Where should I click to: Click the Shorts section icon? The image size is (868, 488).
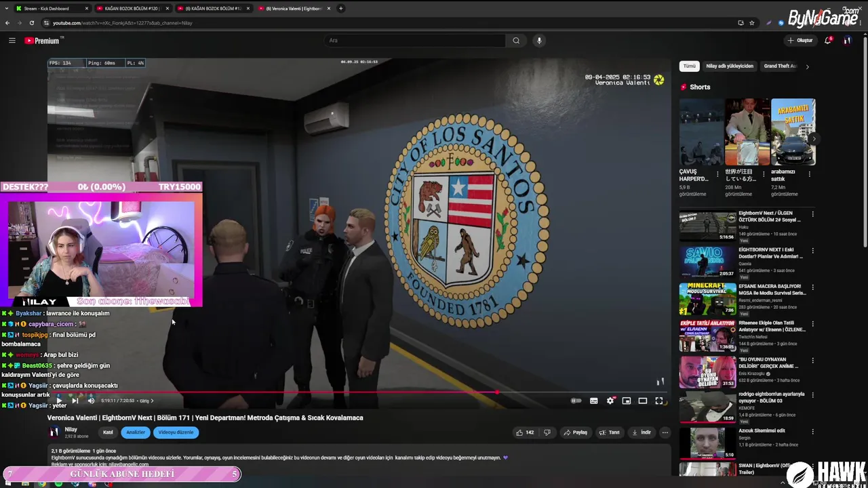684,87
